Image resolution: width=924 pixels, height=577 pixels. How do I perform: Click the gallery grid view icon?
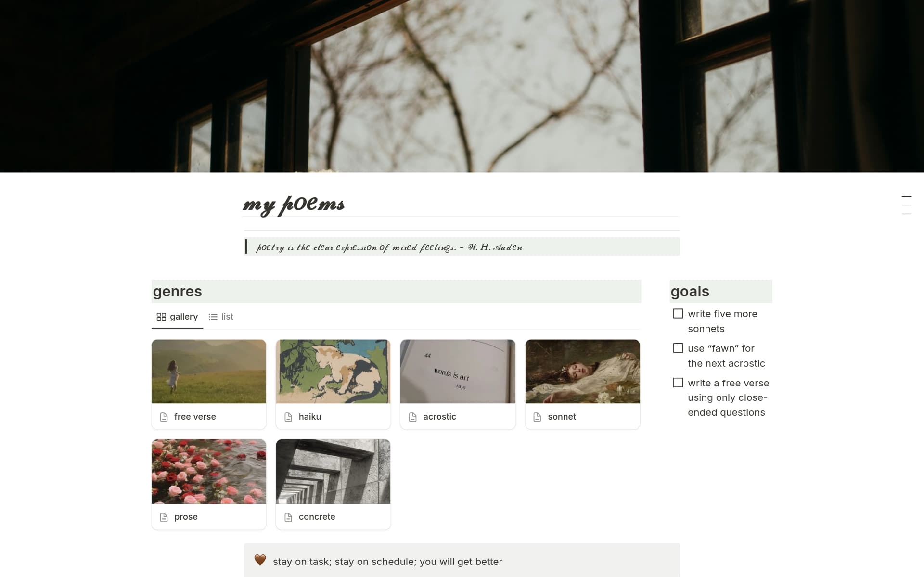tap(161, 317)
